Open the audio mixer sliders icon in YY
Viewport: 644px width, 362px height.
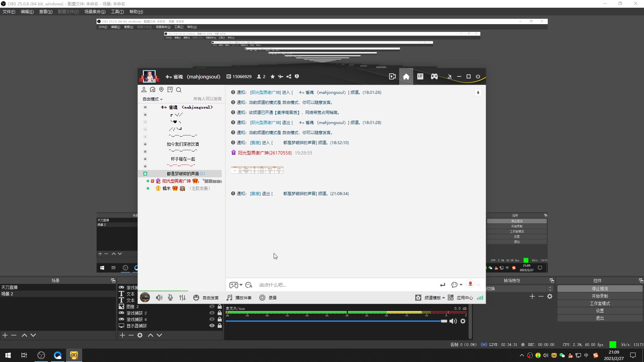182,298
